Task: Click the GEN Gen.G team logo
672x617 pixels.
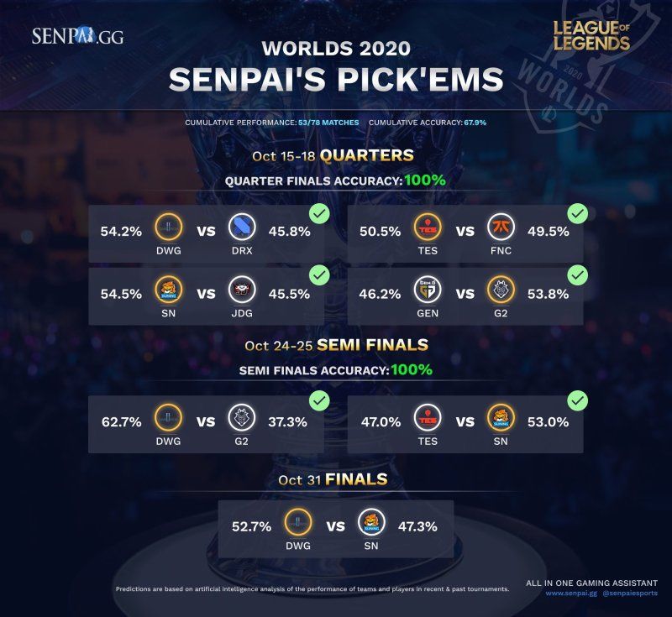Action: click(428, 290)
